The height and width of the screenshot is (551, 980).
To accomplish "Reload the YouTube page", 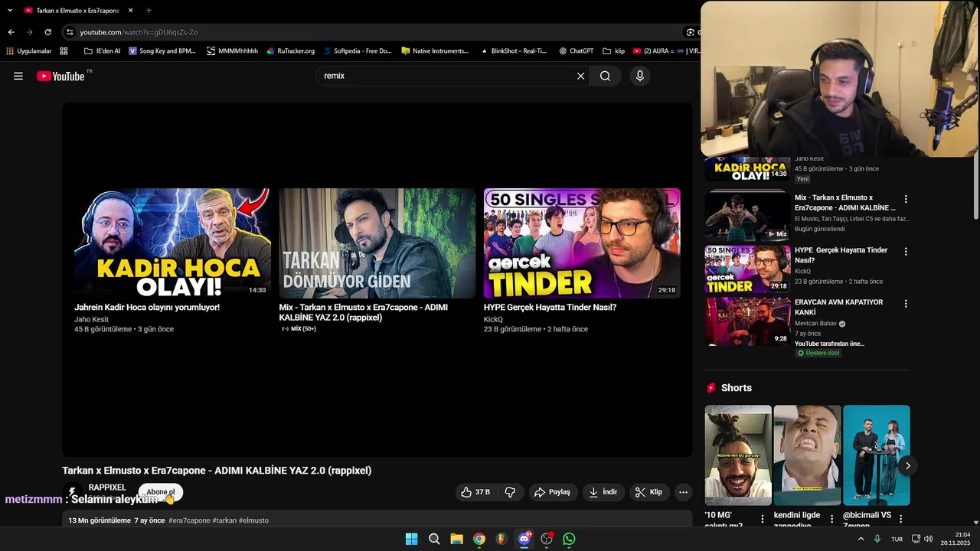I will (47, 32).
